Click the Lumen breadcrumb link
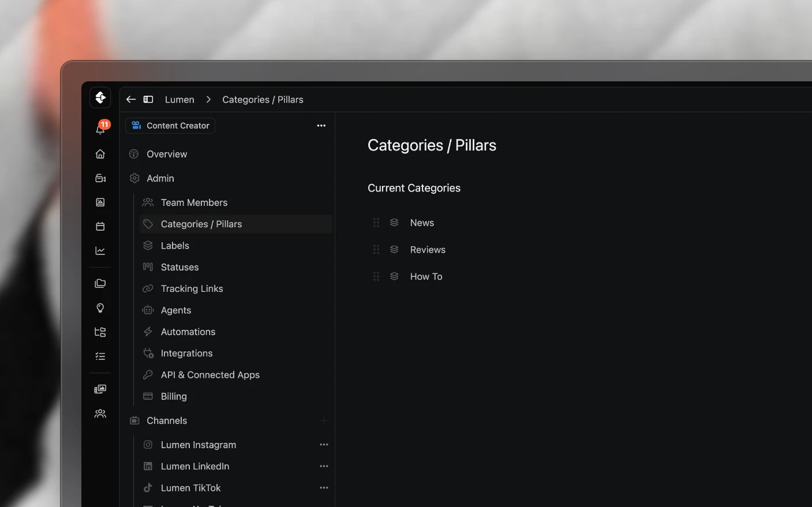The image size is (812, 507). point(179,99)
